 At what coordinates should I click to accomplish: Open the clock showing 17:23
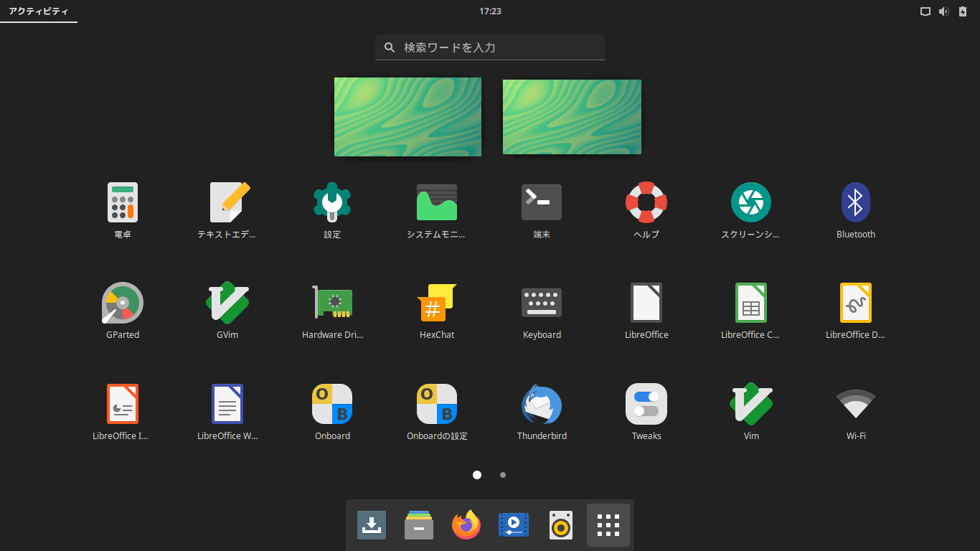pyautogui.click(x=490, y=11)
